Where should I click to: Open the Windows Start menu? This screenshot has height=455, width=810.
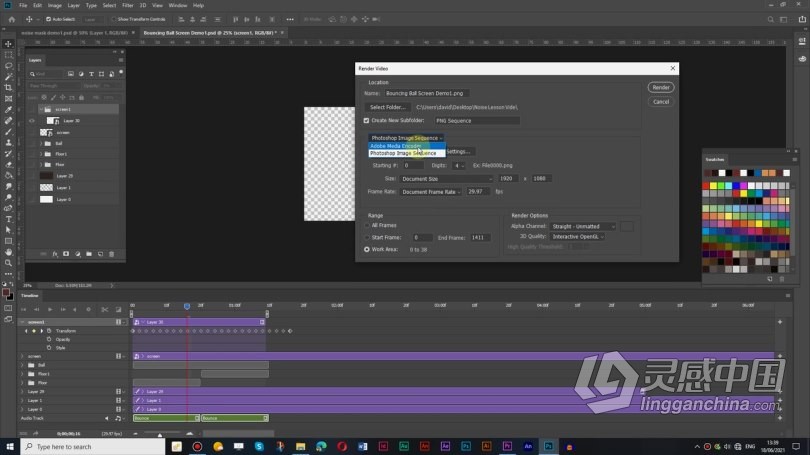(x=10, y=447)
